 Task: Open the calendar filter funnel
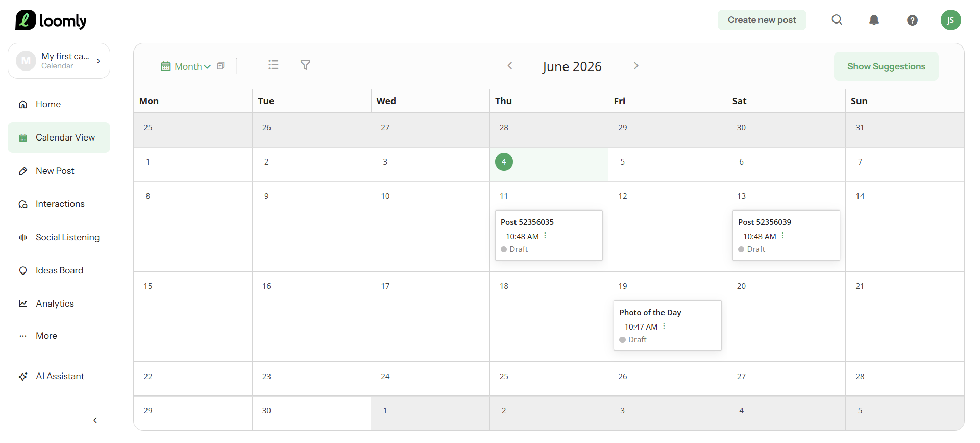coord(305,65)
